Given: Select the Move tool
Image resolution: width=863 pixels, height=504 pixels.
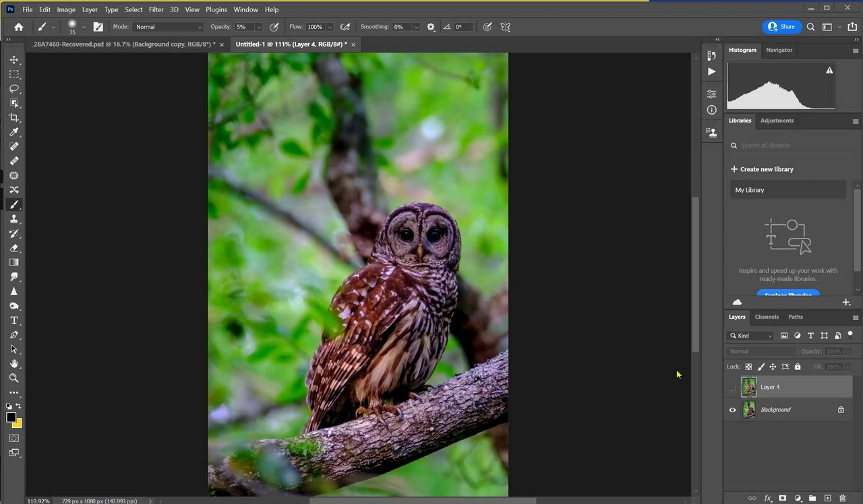Looking at the screenshot, I should pyautogui.click(x=13, y=60).
